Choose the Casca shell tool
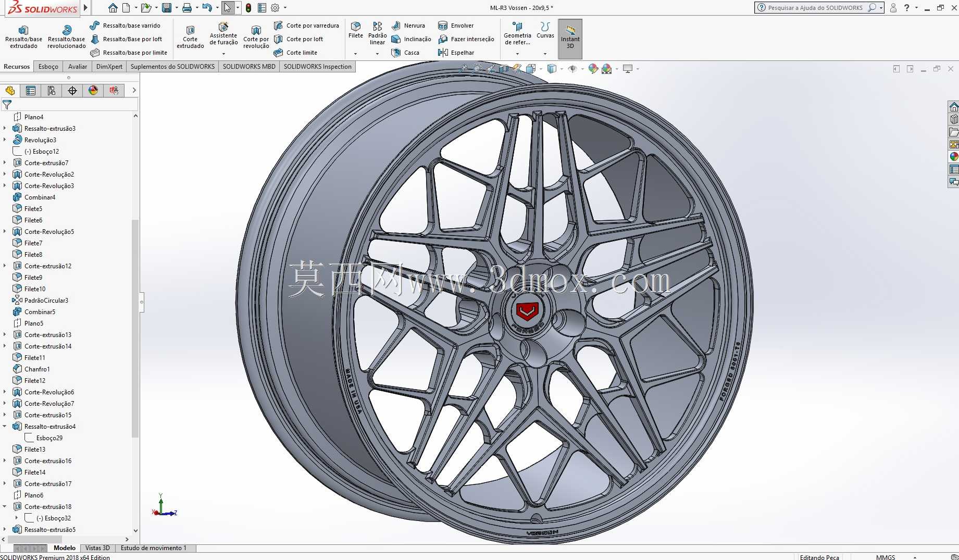The width and height of the screenshot is (959, 560). [x=405, y=53]
